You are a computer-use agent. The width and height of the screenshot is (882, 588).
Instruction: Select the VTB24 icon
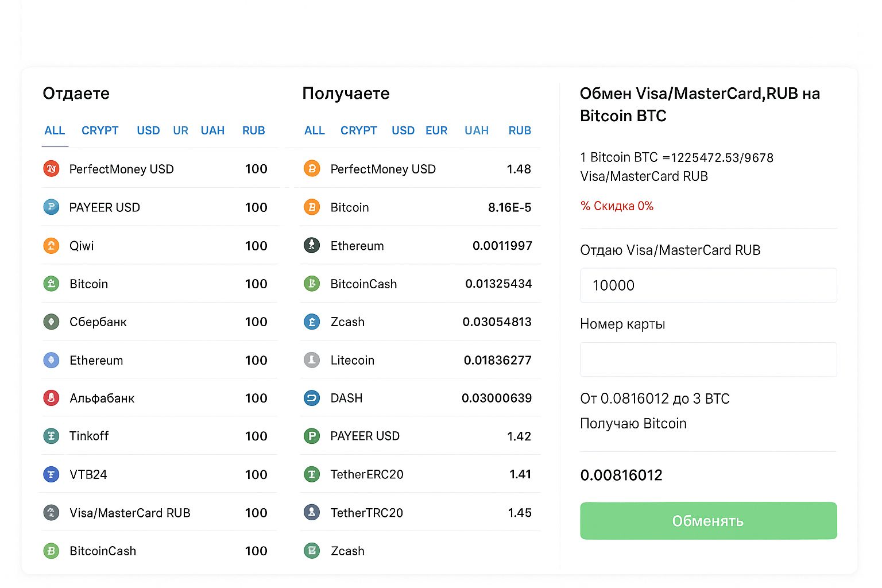pyautogui.click(x=51, y=474)
